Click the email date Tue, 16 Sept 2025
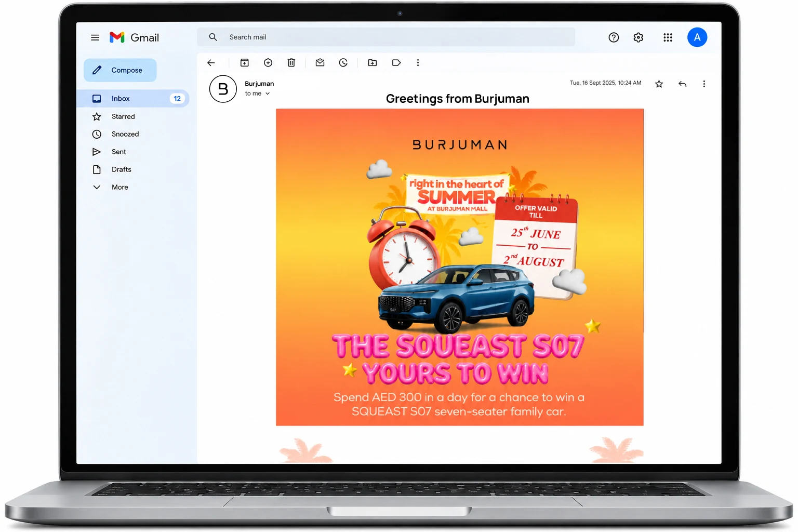 [x=606, y=83]
